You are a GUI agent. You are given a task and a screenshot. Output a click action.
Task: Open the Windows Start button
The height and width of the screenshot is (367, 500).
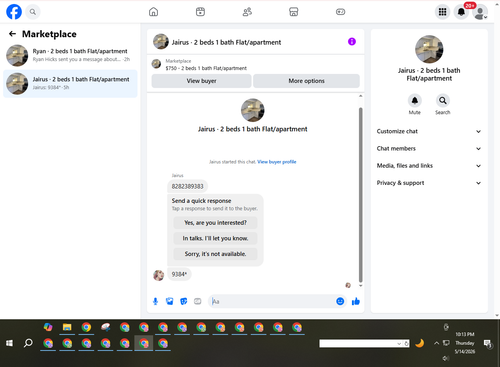tap(9, 343)
